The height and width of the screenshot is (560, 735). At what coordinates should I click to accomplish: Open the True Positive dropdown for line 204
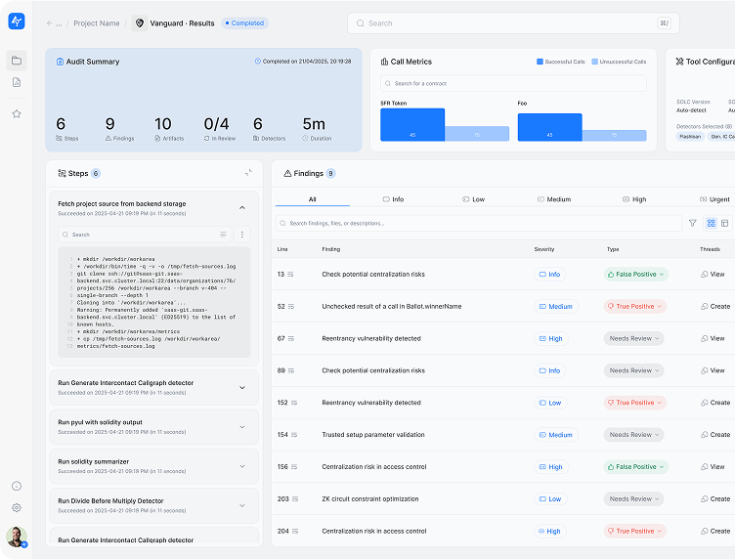click(634, 531)
